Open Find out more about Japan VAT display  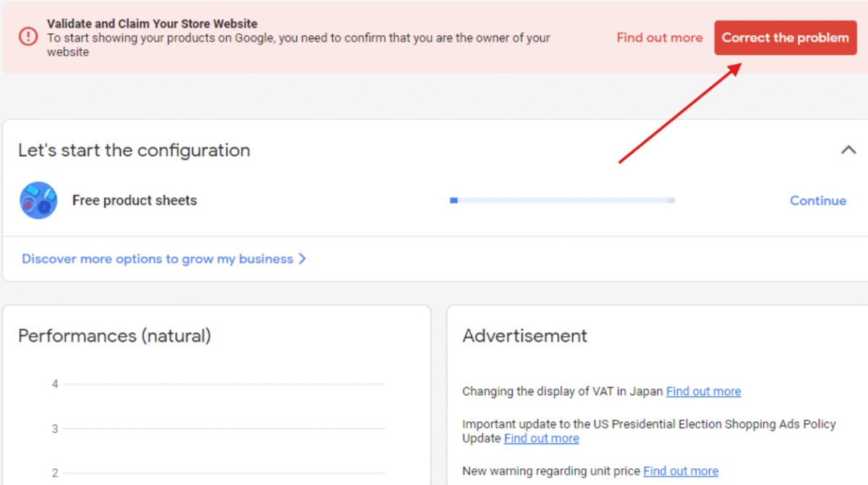(703, 391)
